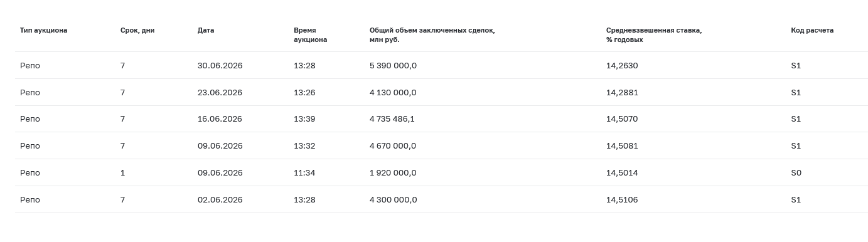Select the rate value 14,5106
Screen dimensions: 868x242
click(x=622, y=199)
